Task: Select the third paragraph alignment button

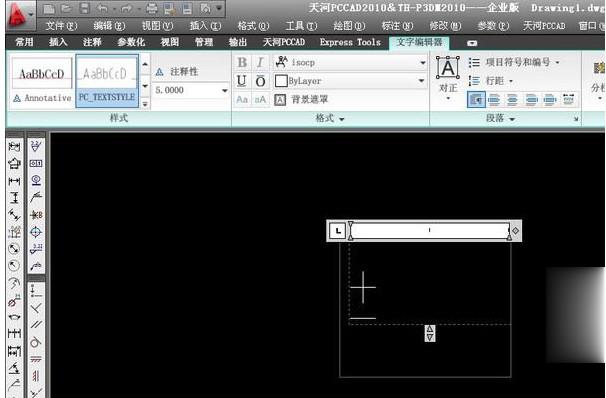Action: pyautogui.click(x=512, y=100)
